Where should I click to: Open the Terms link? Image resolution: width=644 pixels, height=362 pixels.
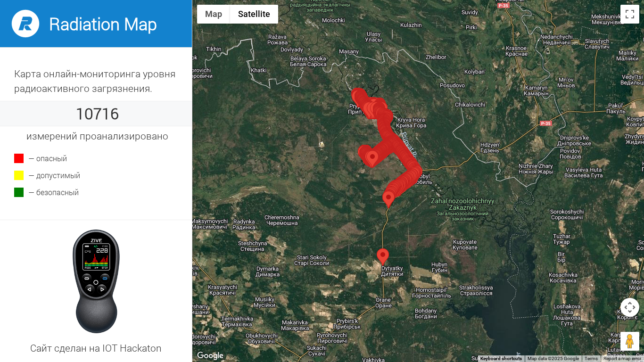tap(591, 359)
